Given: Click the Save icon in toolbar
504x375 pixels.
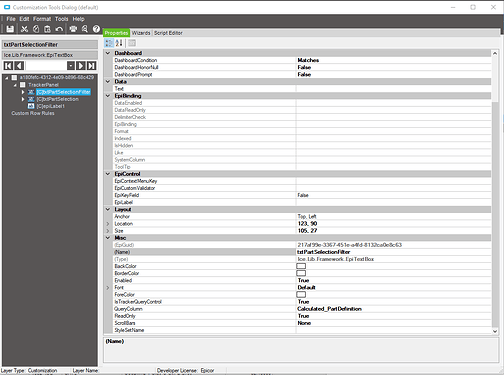Looking at the screenshot, I should click(10, 29).
